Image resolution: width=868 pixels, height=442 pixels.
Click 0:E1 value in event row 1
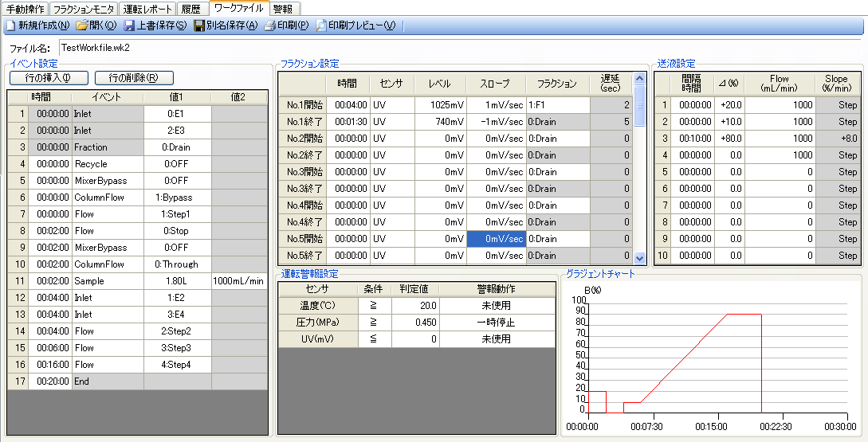[x=178, y=114]
